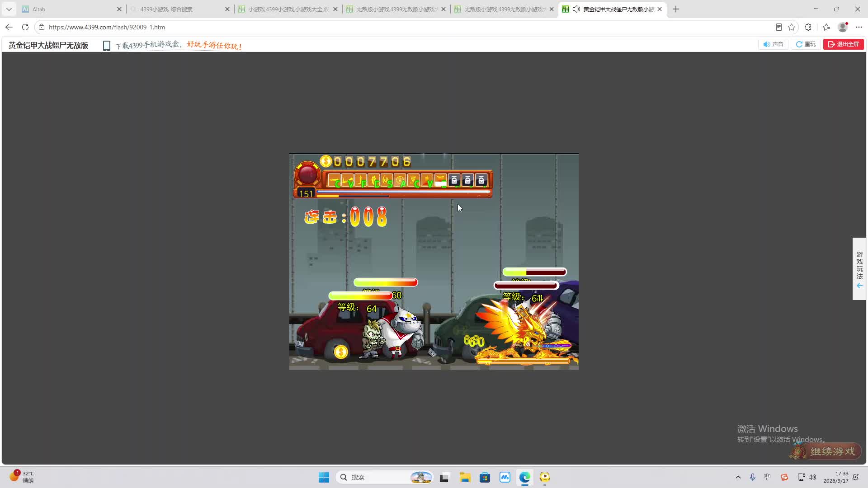Open the Windows Start menu

click(x=324, y=477)
